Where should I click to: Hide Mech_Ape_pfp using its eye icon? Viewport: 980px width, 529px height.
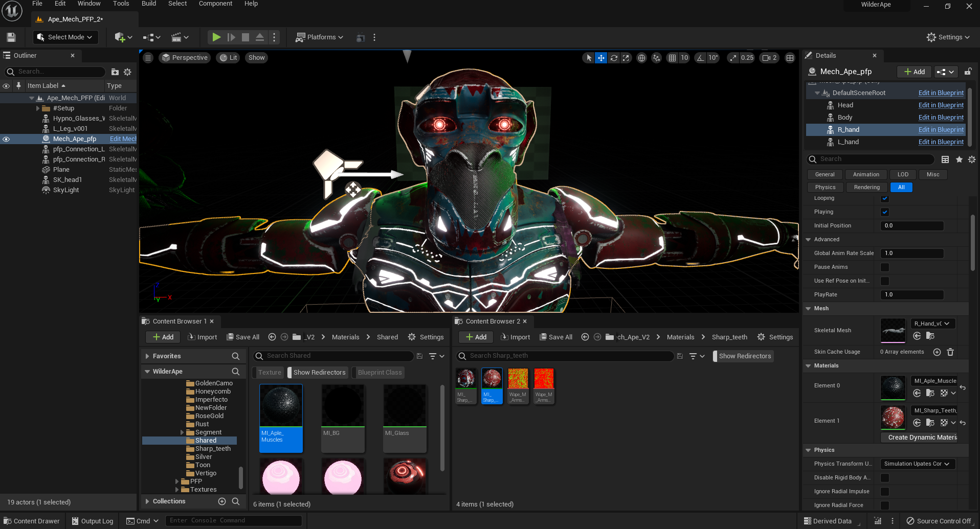click(x=6, y=139)
